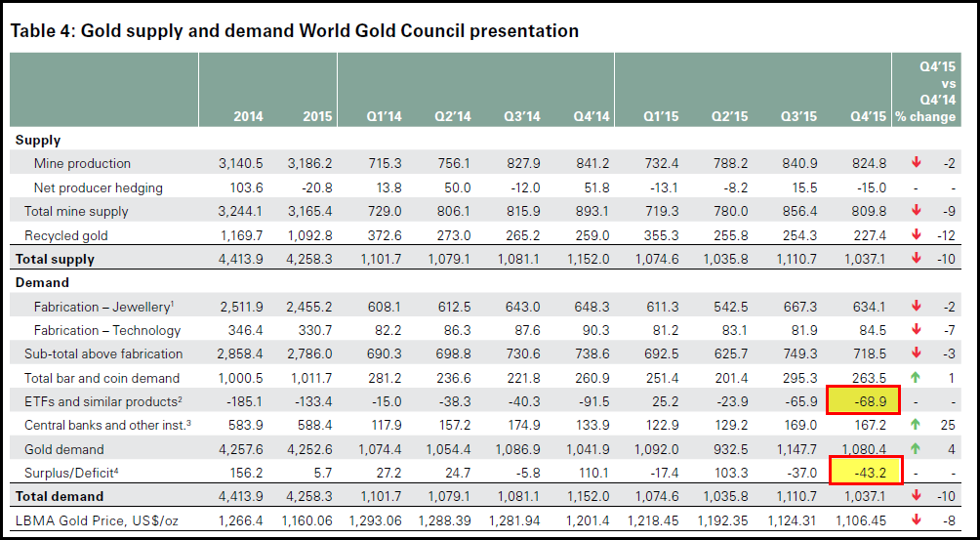This screenshot has height=540, width=980.
Task: Click the red arrow in Fabrication – Technology row
Action: (x=916, y=330)
